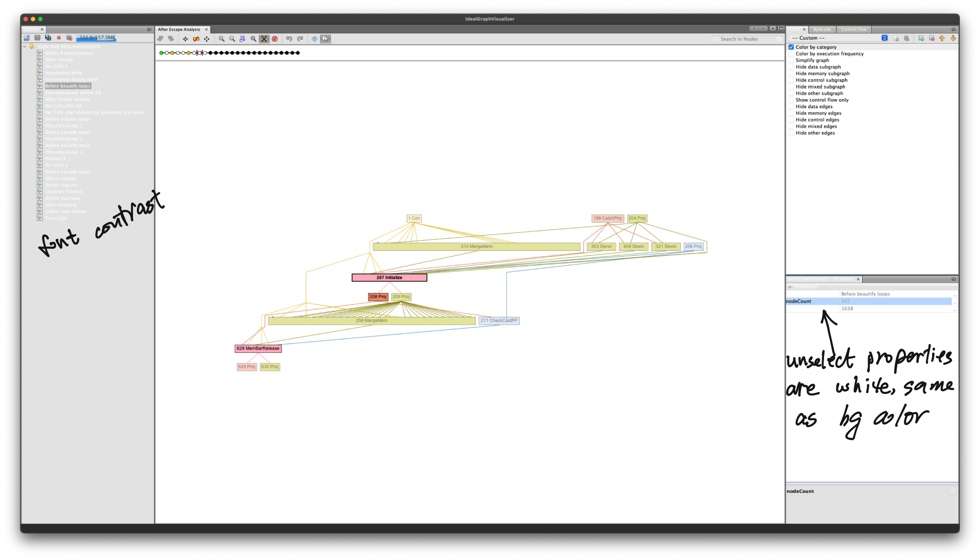Click the open file folder icon in Outline
This screenshot has height=560, width=980.
[27, 38]
